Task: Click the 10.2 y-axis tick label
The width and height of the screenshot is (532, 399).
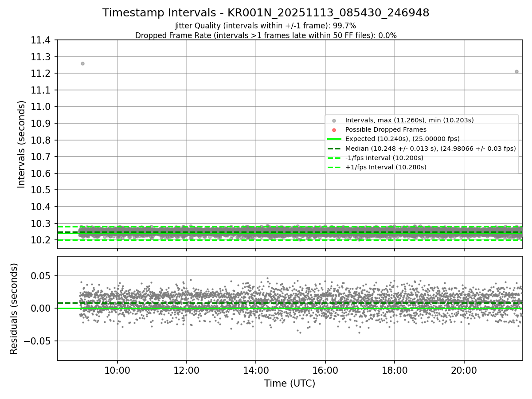Action: pyautogui.click(x=42, y=240)
